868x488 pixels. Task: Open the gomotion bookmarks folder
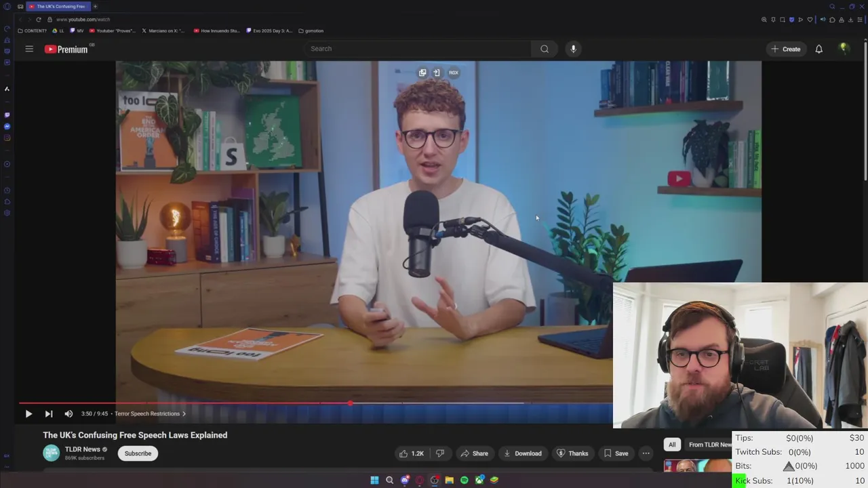pyautogui.click(x=311, y=30)
